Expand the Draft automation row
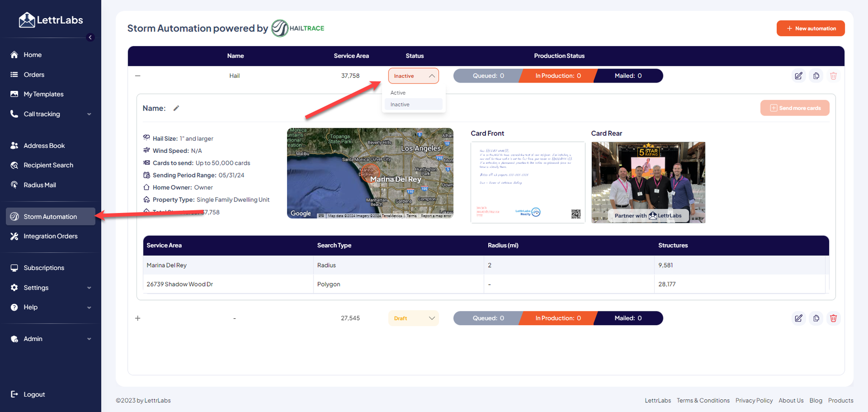The width and height of the screenshot is (868, 412). tap(137, 318)
